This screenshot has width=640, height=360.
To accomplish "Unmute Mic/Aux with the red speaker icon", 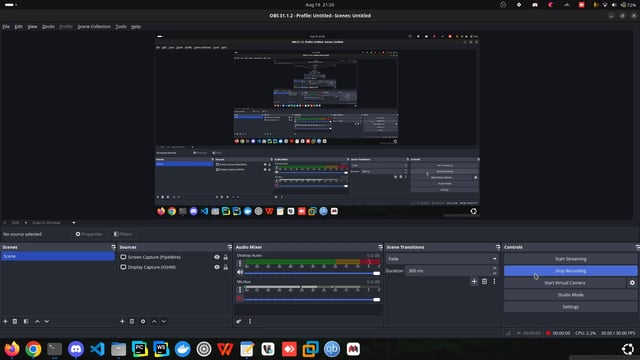I will [x=240, y=299].
